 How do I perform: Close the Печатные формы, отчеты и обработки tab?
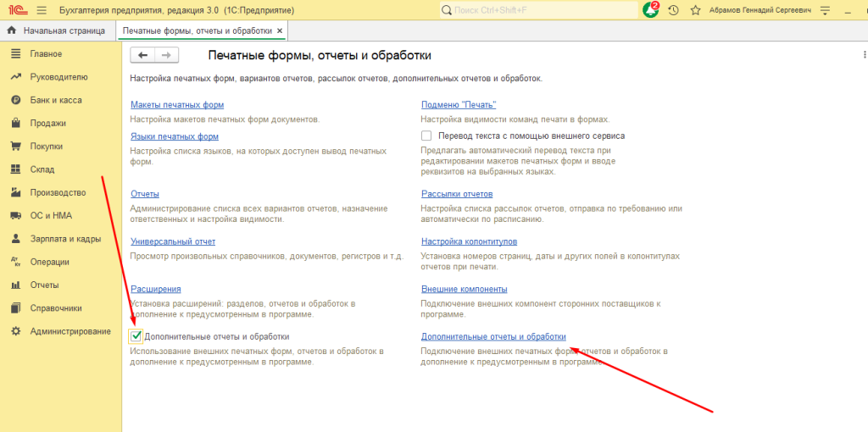(280, 30)
